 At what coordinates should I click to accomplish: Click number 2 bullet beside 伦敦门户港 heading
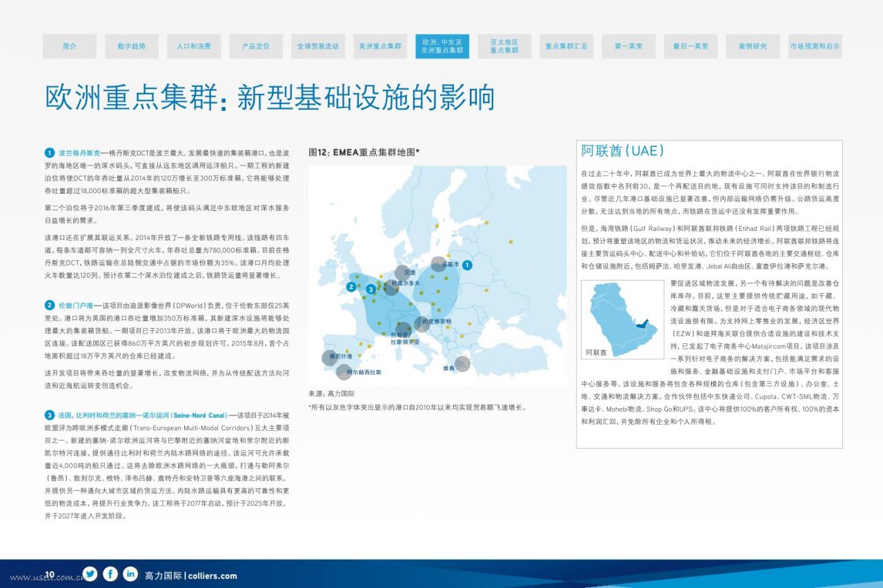[x=50, y=305]
